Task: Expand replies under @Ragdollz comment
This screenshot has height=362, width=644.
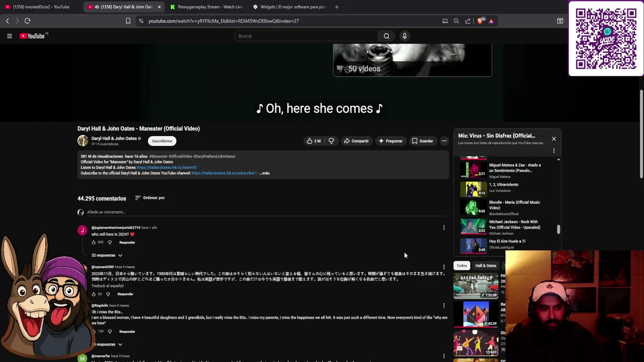Action: click(107, 344)
